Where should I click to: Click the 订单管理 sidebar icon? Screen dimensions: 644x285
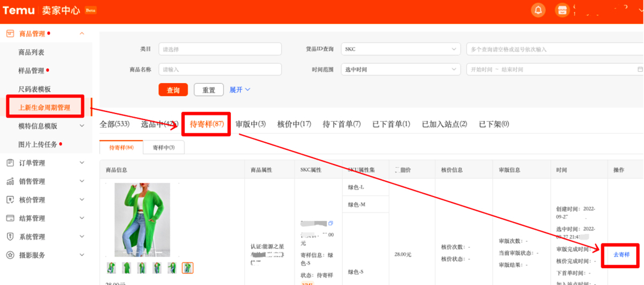(10, 163)
